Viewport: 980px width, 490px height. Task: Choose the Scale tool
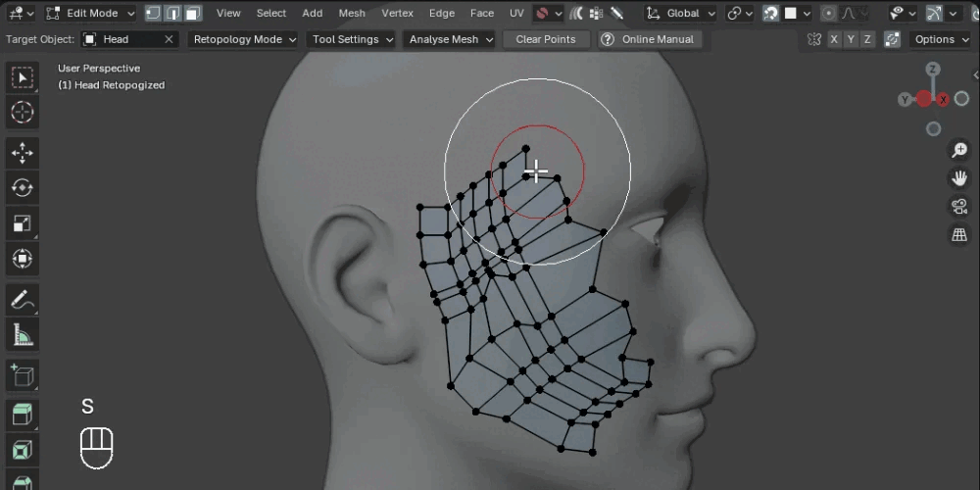click(x=22, y=223)
